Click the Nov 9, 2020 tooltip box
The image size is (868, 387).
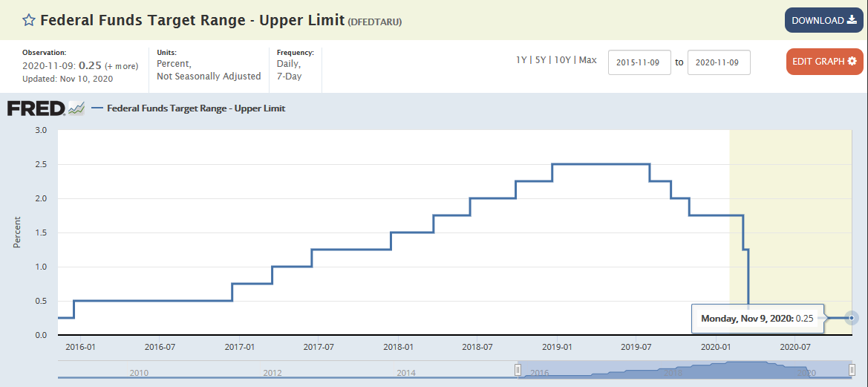[x=758, y=319]
